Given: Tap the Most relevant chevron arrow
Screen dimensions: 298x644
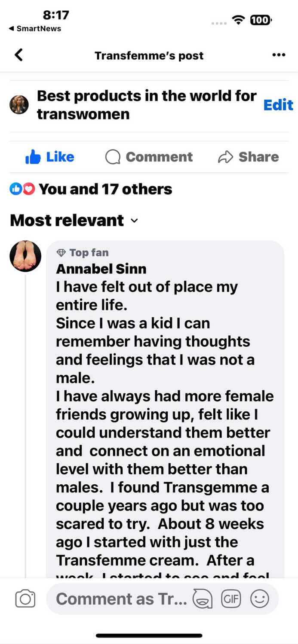Looking at the screenshot, I should (x=134, y=221).
